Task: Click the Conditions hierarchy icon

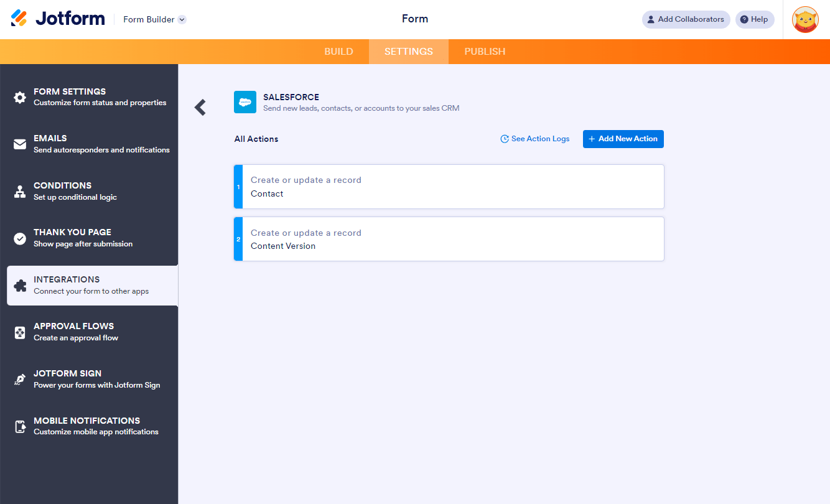Action: coord(20,191)
